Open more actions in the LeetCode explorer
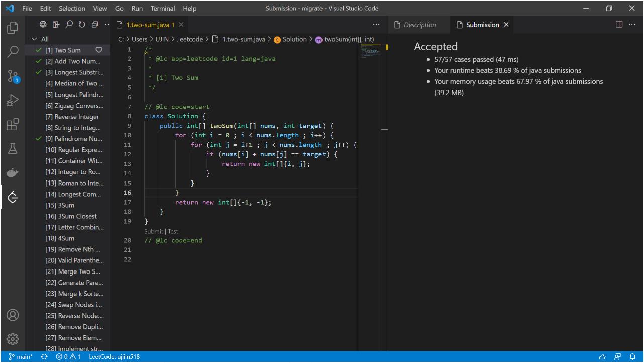644x363 pixels. pyautogui.click(x=106, y=24)
